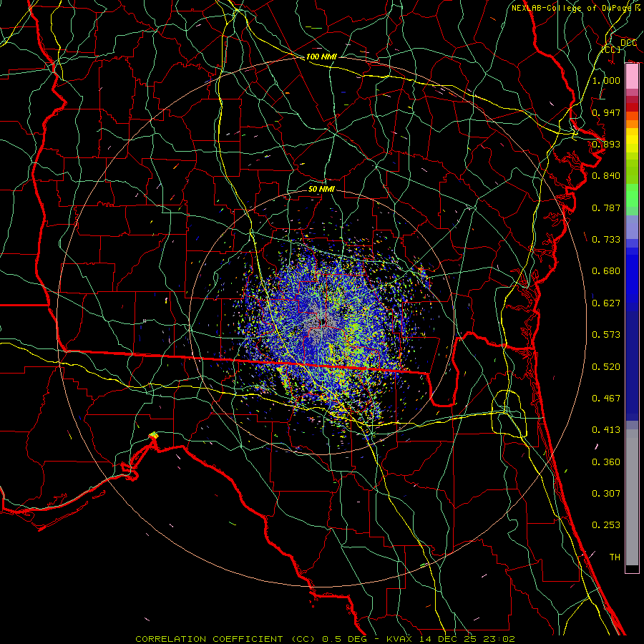Select the 0.520 scale value
This screenshot has height=644, width=644.
pyautogui.click(x=606, y=367)
